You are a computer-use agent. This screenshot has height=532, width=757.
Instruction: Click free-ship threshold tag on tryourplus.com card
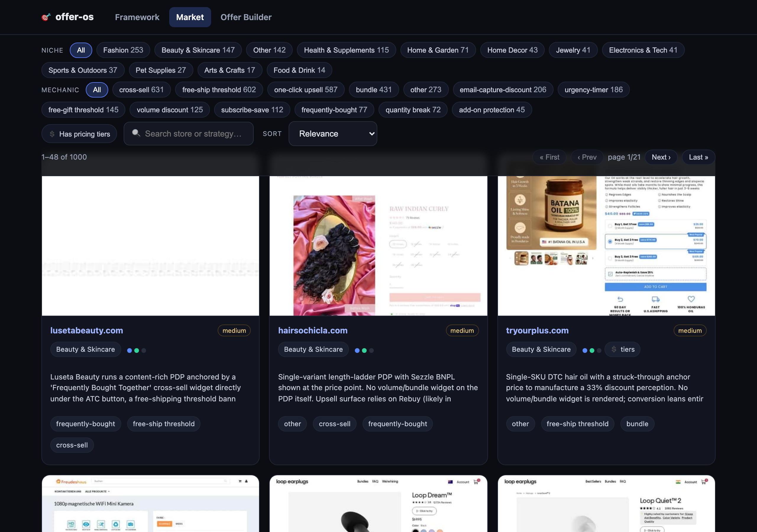click(x=578, y=424)
